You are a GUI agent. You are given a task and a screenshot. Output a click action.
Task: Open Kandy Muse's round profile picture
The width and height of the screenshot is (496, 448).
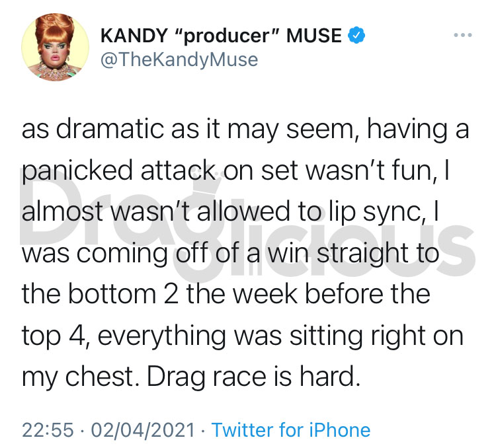tap(55, 47)
